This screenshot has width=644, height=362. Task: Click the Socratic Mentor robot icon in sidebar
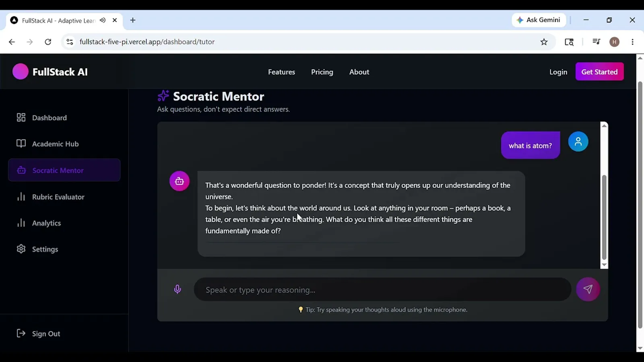[x=21, y=170]
